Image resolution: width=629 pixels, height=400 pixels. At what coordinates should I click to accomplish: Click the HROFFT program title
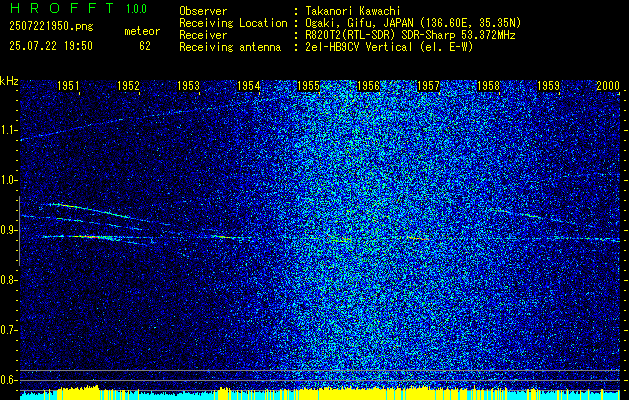[62, 8]
